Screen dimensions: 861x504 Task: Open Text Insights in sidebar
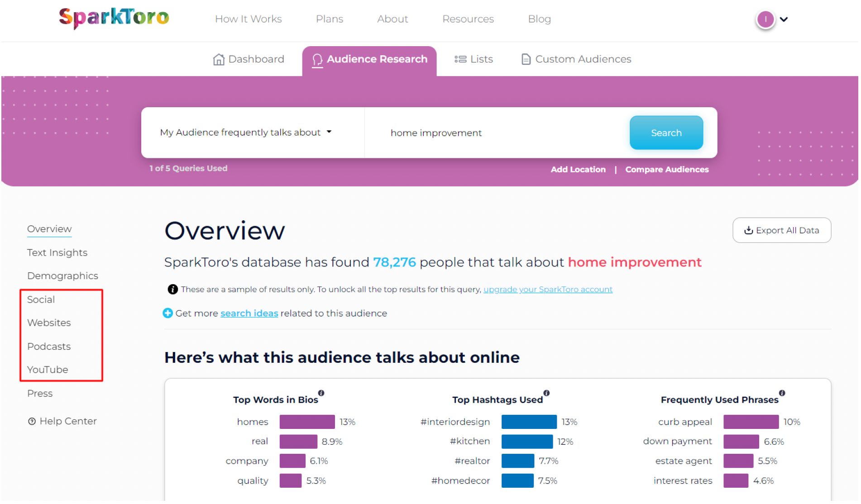[57, 253]
